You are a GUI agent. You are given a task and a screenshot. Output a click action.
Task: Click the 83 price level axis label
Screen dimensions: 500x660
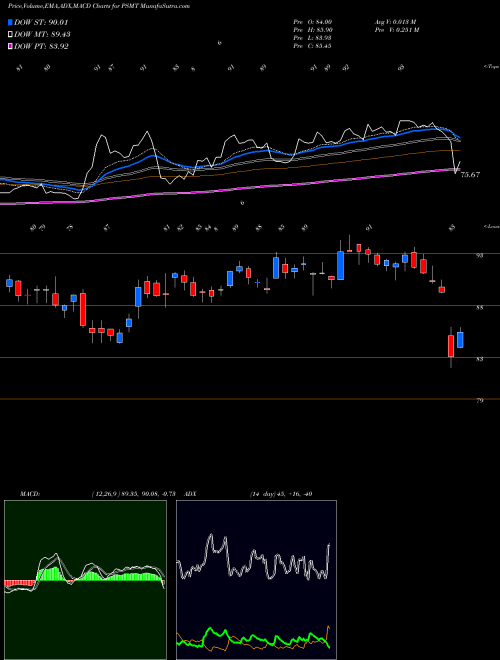point(479,359)
